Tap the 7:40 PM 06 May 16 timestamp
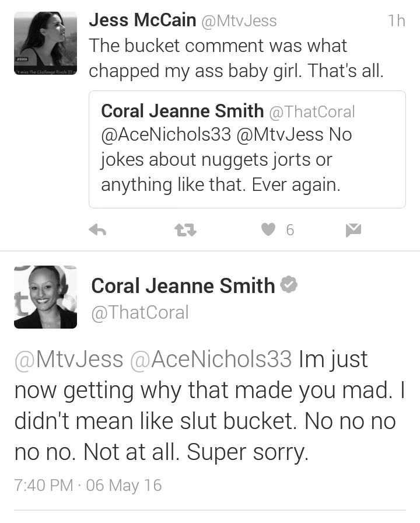Image resolution: width=420 pixels, height=523 pixels. pyautogui.click(x=88, y=485)
